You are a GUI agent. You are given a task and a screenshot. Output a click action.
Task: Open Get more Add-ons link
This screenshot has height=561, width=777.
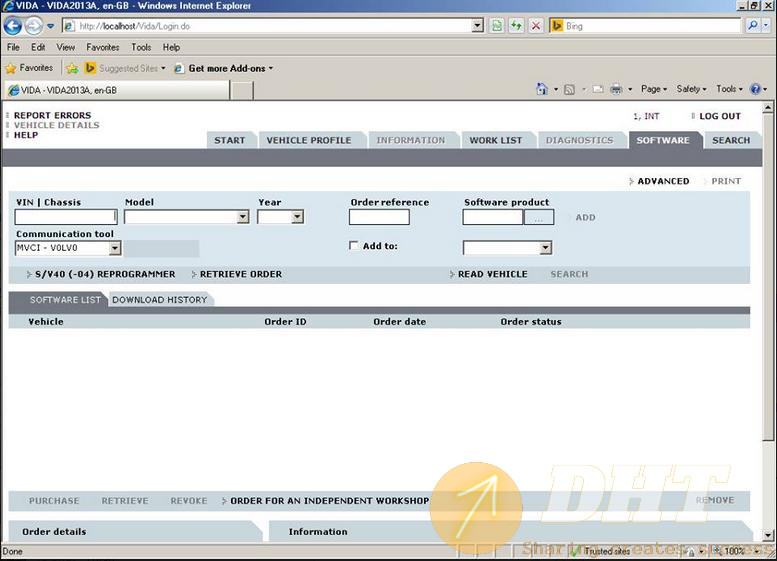click(224, 68)
